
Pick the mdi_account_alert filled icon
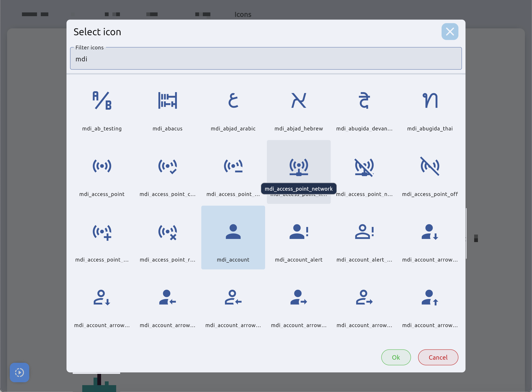click(x=299, y=237)
